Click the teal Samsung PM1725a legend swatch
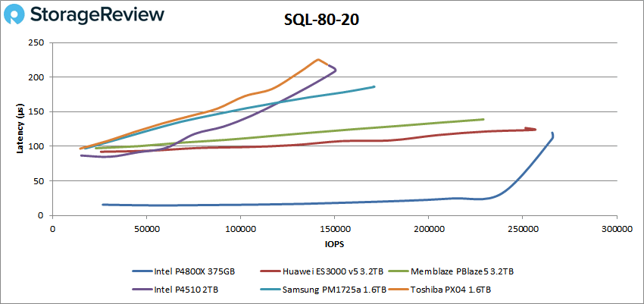Viewport: 644px width, 304px height. tap(270, 290)
